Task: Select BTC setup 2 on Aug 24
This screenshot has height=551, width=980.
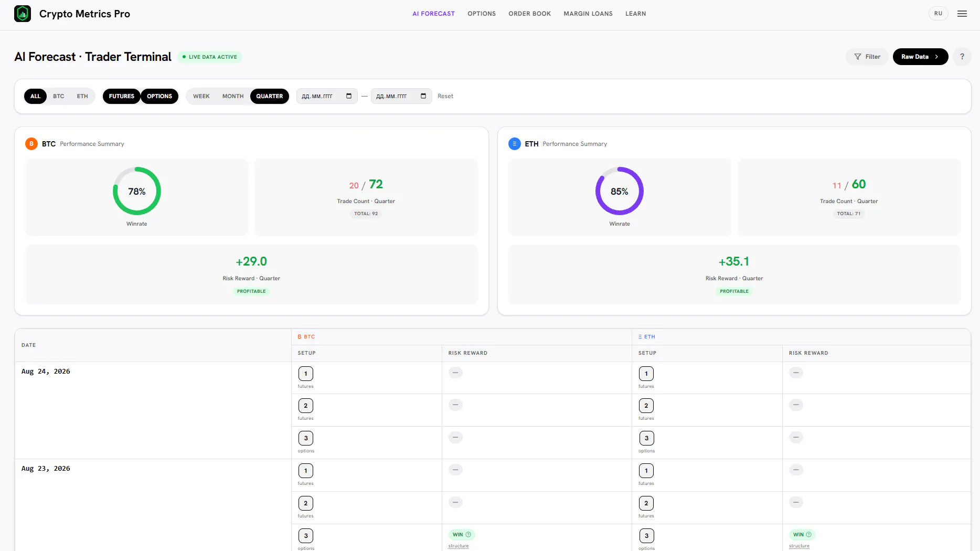Action: pos(306,406)
